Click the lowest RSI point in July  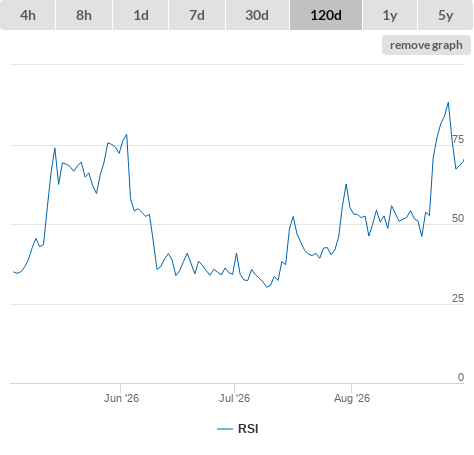click(x=267, y=287)
